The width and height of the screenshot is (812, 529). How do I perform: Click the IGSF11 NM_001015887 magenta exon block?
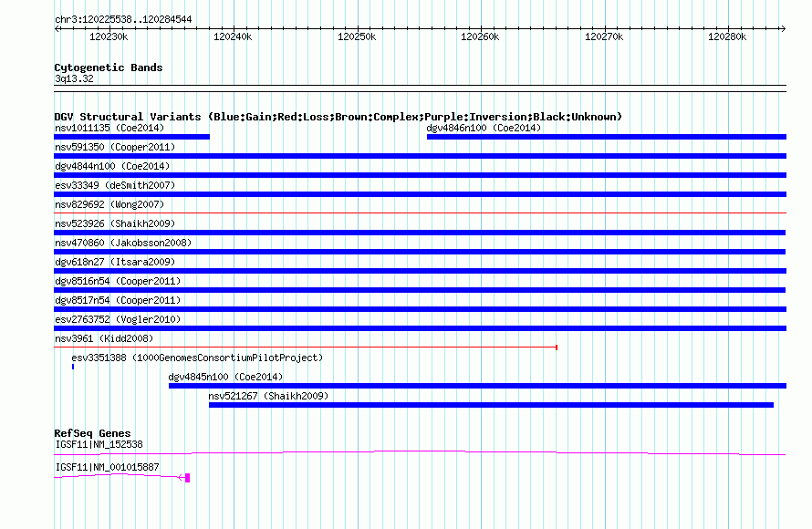pyautogui.click(x=187, y=478)
